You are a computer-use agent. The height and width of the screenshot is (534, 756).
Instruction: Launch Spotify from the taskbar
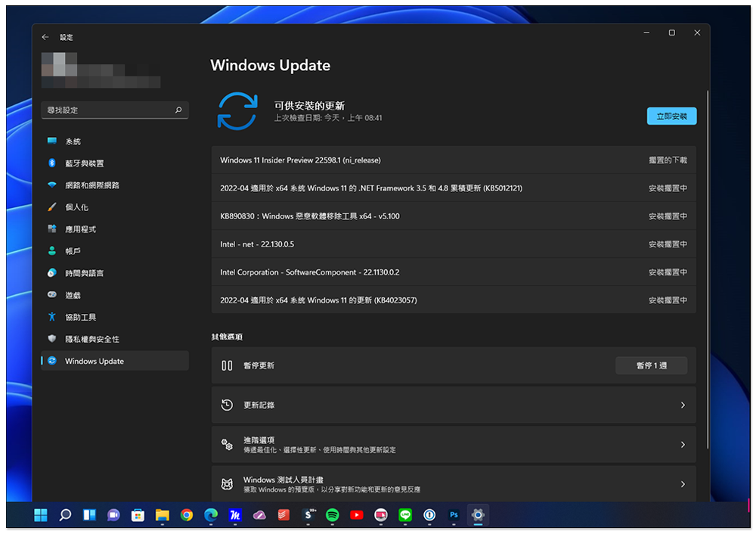[x=332, y=515]
